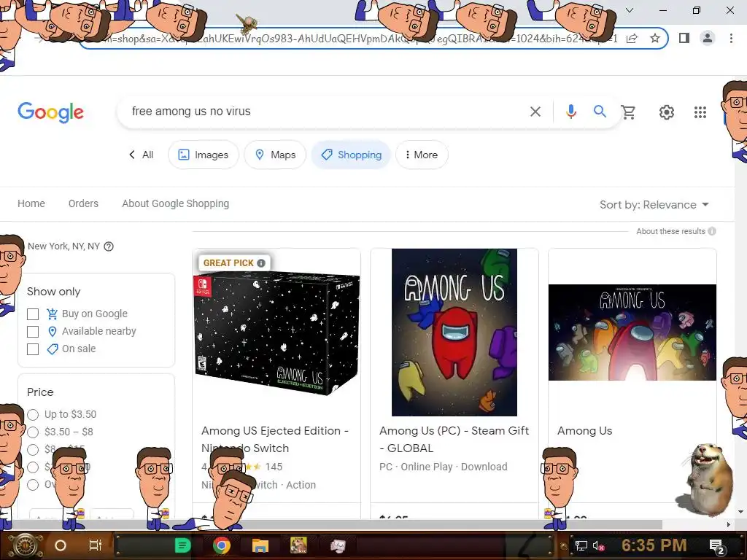Open Among Us (PC) Steam Gift title
The width and height of the screenshot is (747, 560).
click(x=454, y=440)
